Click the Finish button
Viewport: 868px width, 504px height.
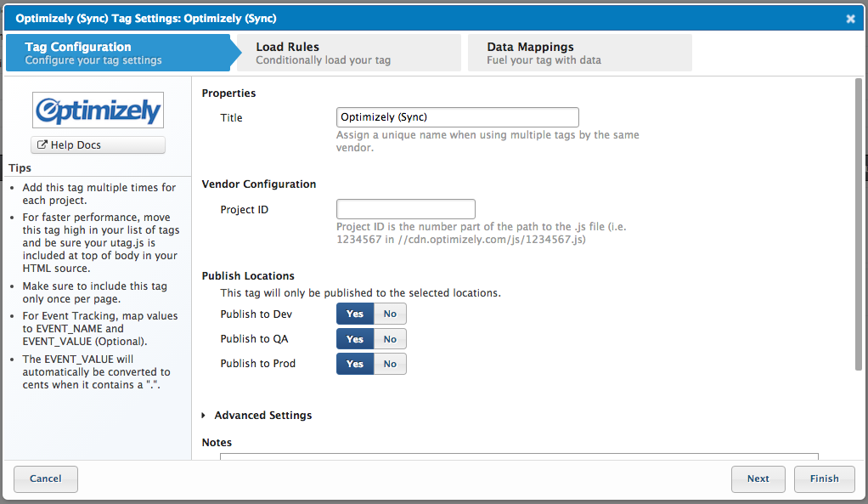[824, 479]
